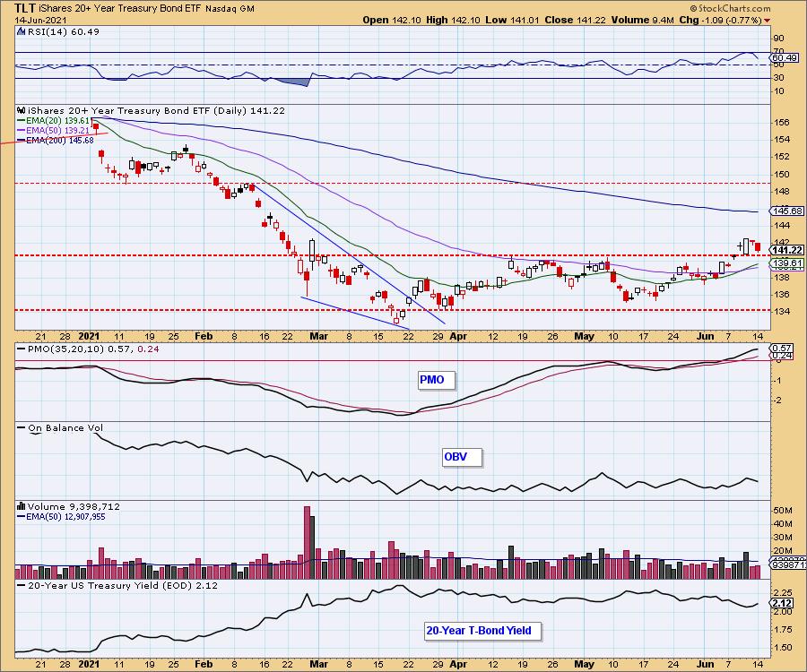Click the OBV annotation label box
The image size is (807, 672).
coord(462,457)
